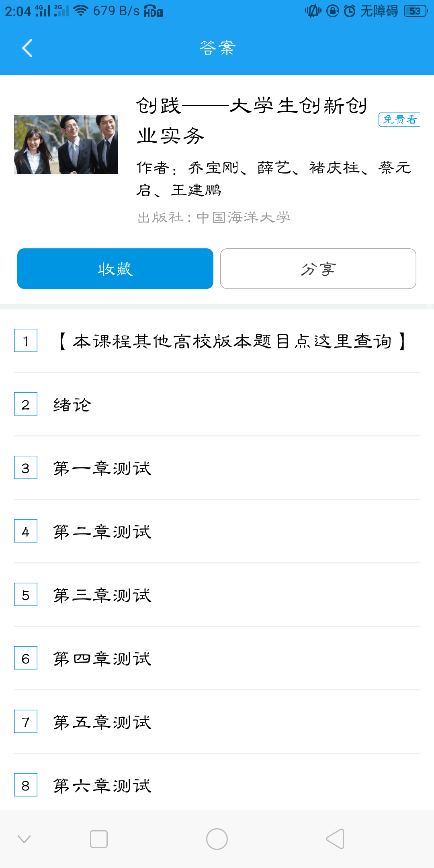Tap the number 2 index box
The width and height of the screenshot is (434, 868).
[26, 404]
